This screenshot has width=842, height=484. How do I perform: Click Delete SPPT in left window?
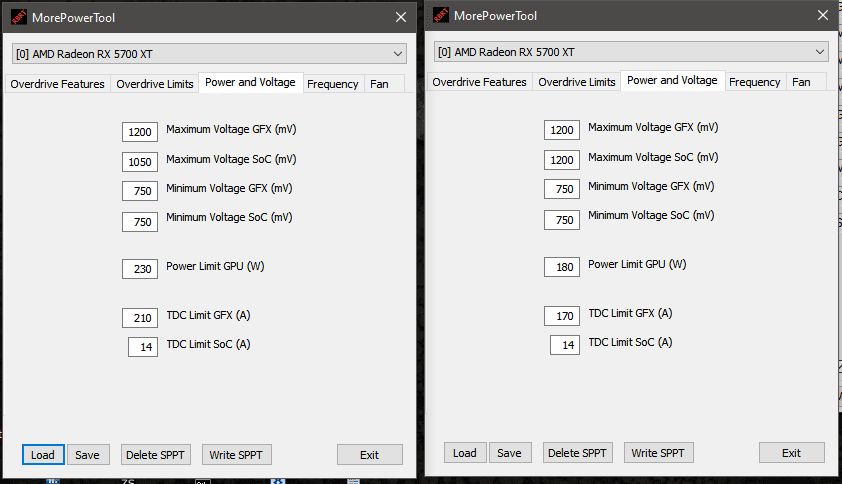[x=155, y=454]
